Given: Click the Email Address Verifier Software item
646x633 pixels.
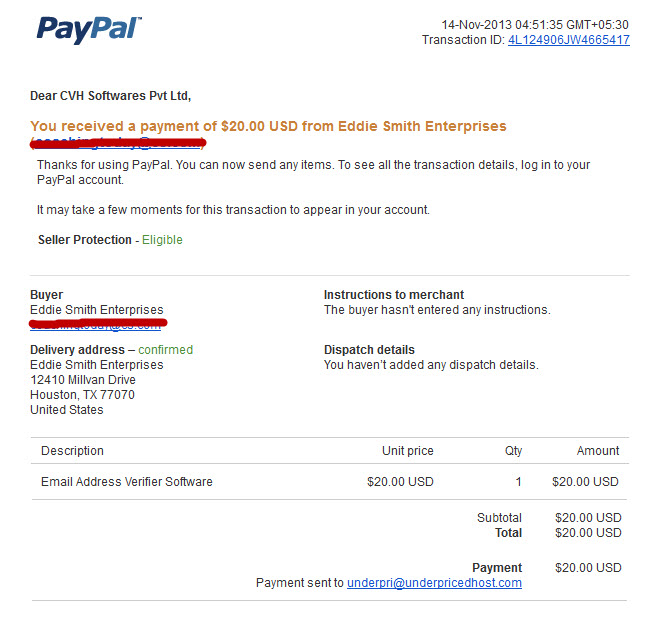Looking at the screenshot, I should coord(127,482).
